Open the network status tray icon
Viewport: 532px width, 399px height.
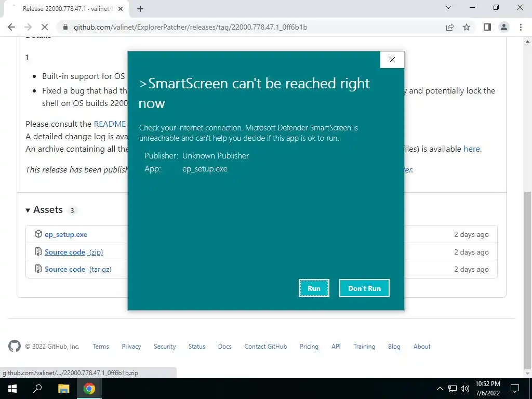tap(453, 389)
